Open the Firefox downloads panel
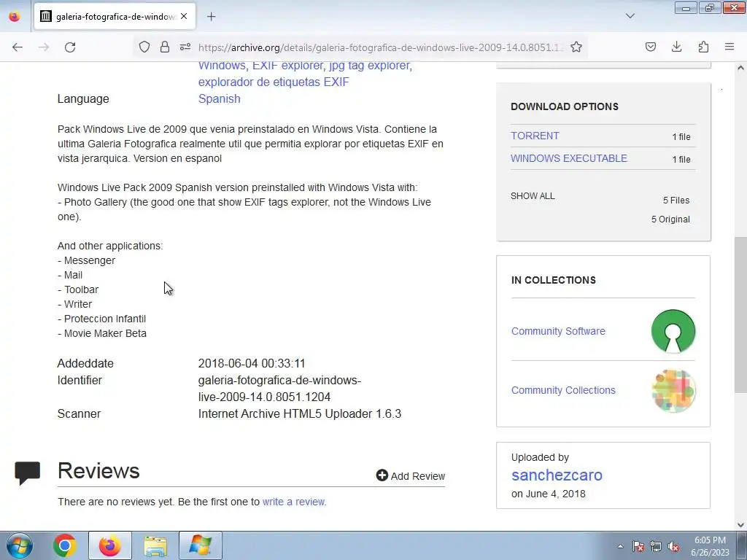Image resolution: width=747 pixels, height=560 pixels. click(x=676, y=47)
